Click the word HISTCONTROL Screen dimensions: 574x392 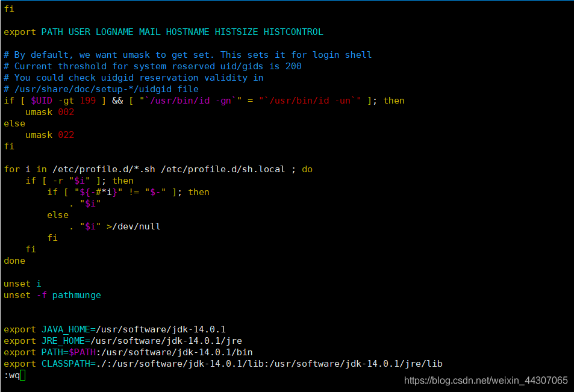[293, 32]
